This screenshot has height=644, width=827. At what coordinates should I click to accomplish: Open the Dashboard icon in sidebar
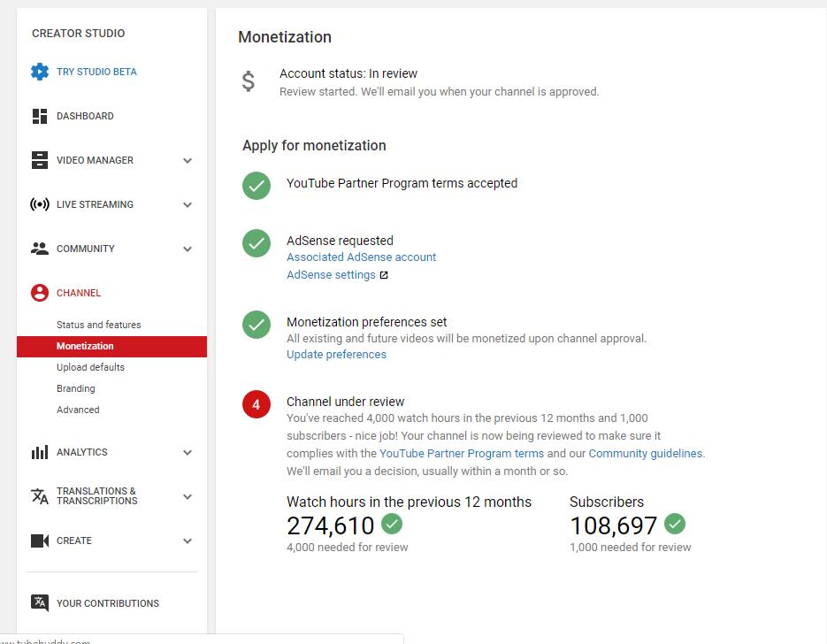40,116
